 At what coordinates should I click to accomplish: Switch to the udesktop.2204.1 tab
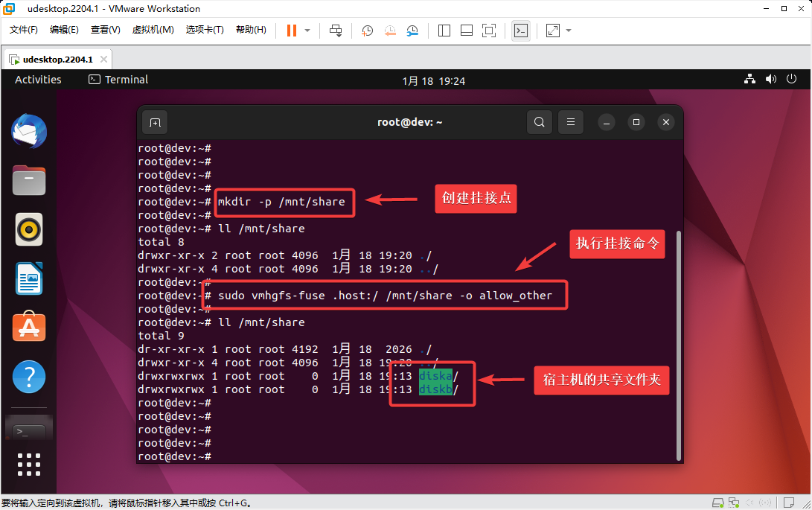coord(57,60)
